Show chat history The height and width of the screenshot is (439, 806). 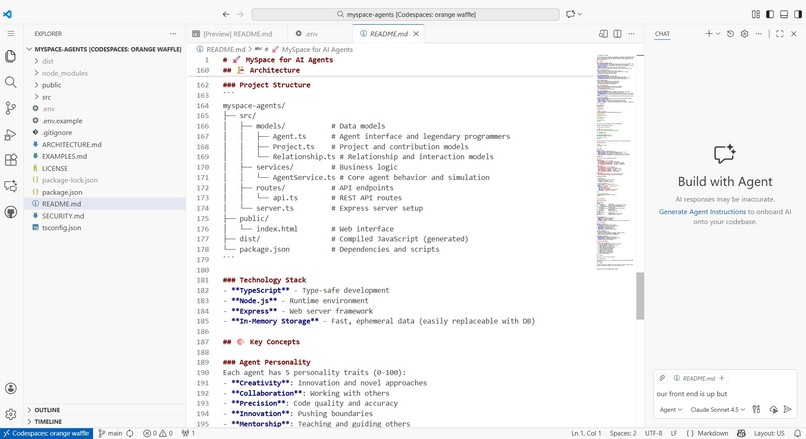coord(730,33)
